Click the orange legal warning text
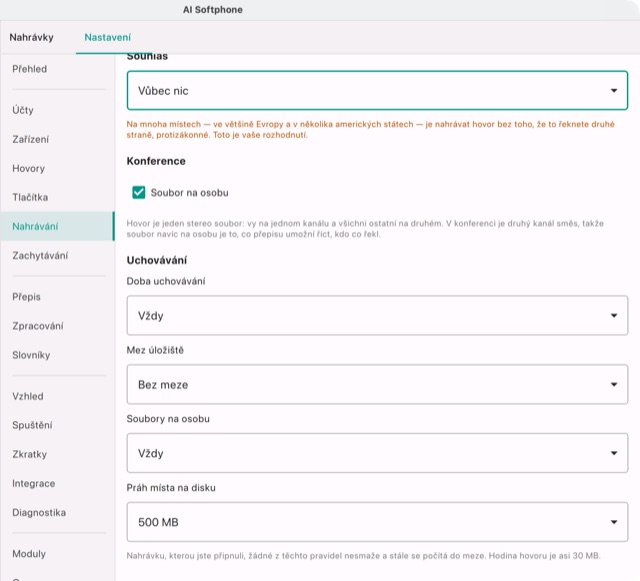The height and width of the screenshot is (581, 640). tap(370, 129)
